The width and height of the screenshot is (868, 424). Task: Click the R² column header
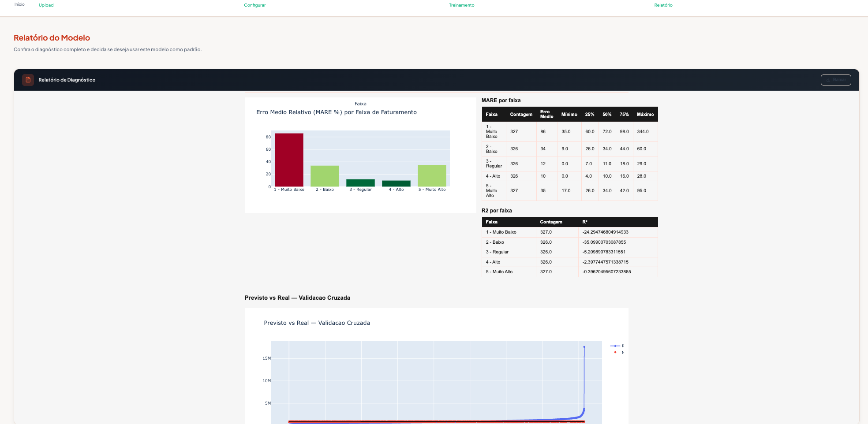pos(584,222)
